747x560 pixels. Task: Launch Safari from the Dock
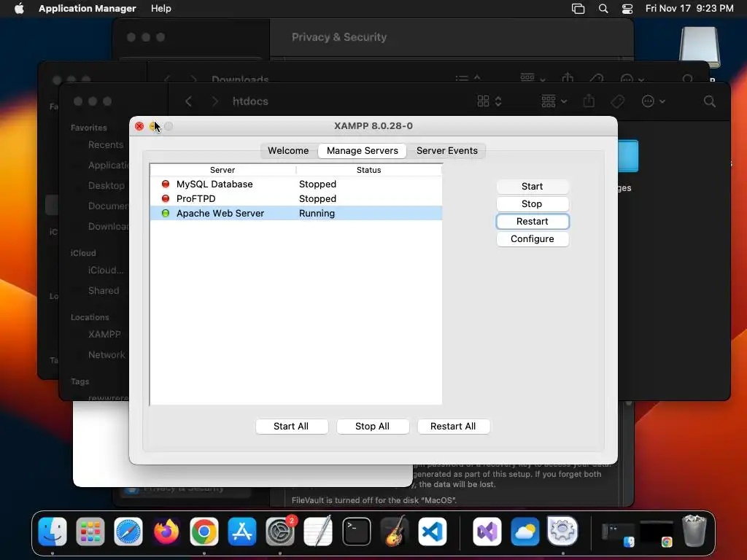(128, 532)
